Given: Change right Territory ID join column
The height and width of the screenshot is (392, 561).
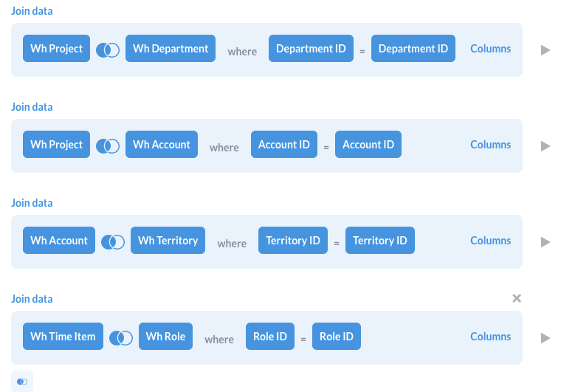Looking at the screenshot, I should (380, 241).
